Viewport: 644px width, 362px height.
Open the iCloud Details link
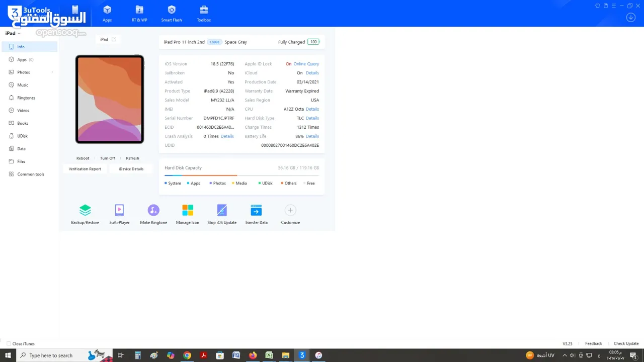[312, 73]
